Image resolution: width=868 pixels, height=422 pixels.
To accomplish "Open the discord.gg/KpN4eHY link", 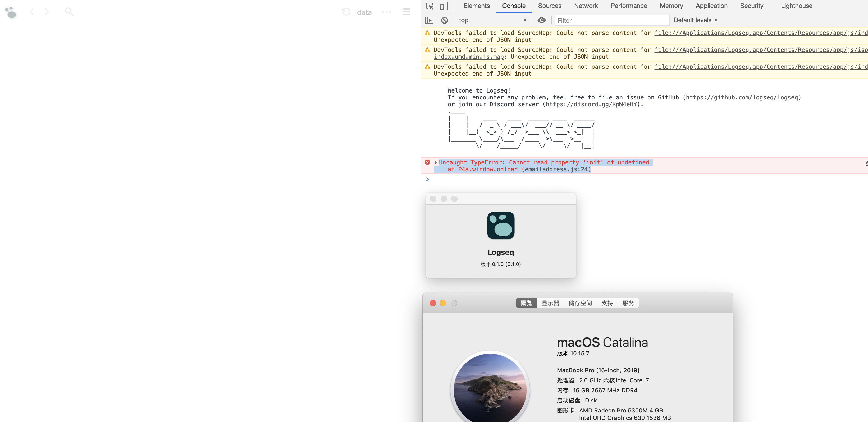I will tap(591, 104).
